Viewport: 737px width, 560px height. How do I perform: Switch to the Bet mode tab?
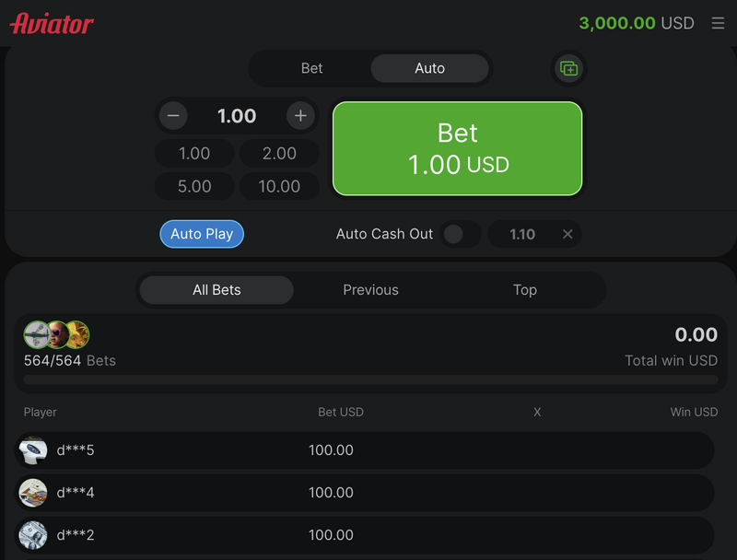pos(311,68)
